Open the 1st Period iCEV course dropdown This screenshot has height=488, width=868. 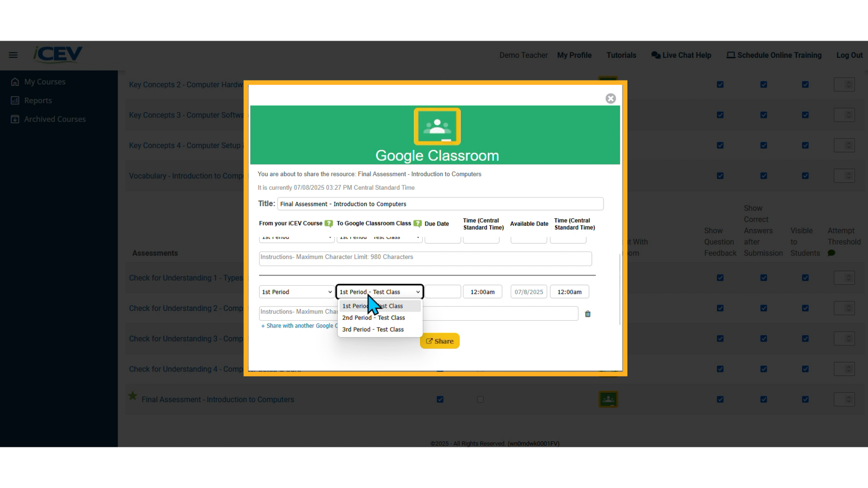coord(297,292)
